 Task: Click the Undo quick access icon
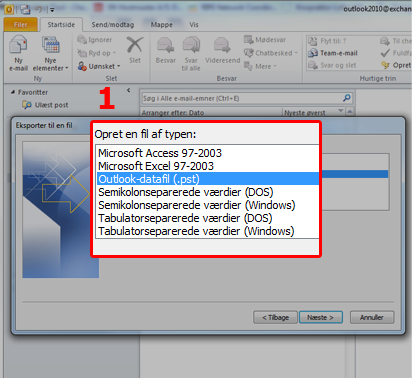tap(39, 9)
